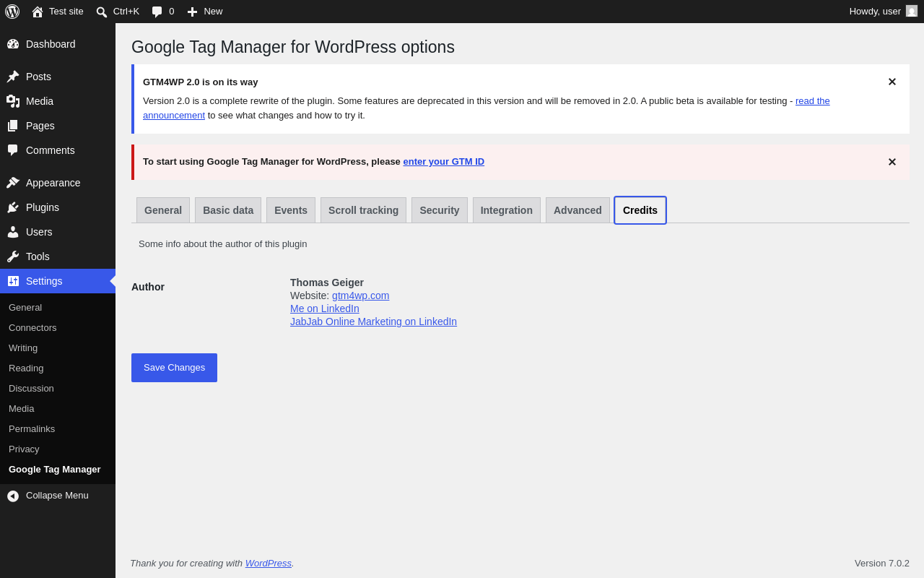This screenshot has width=924, height=578.
Task: Dismiss the enter GTM ID warning
Action: [892, 162]
